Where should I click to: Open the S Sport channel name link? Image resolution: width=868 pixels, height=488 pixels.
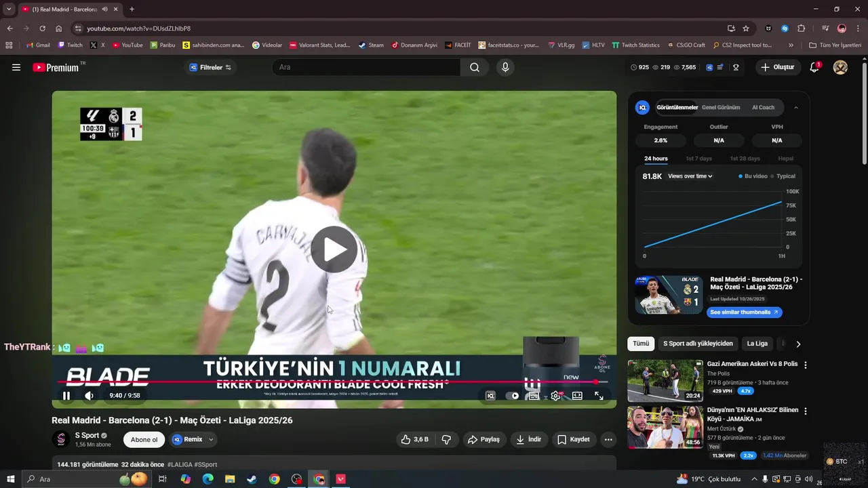coord(87,435)
